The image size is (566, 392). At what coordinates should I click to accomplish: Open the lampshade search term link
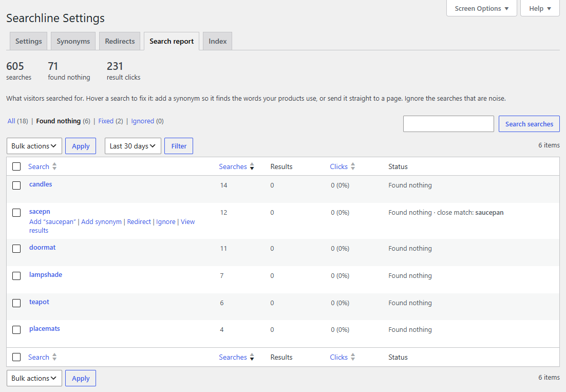pos(46,274)
